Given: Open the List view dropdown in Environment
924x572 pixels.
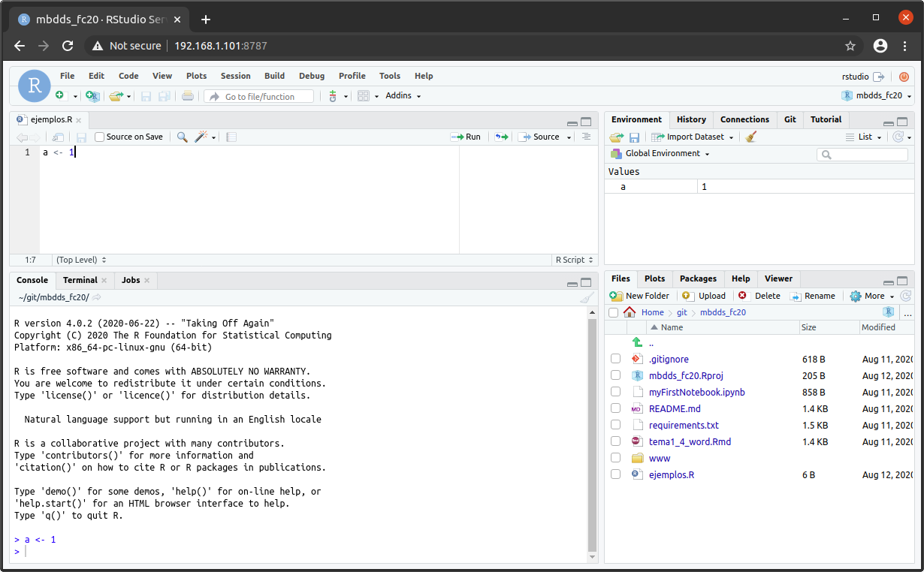Looking at the screenshot, I should [864, 137].
